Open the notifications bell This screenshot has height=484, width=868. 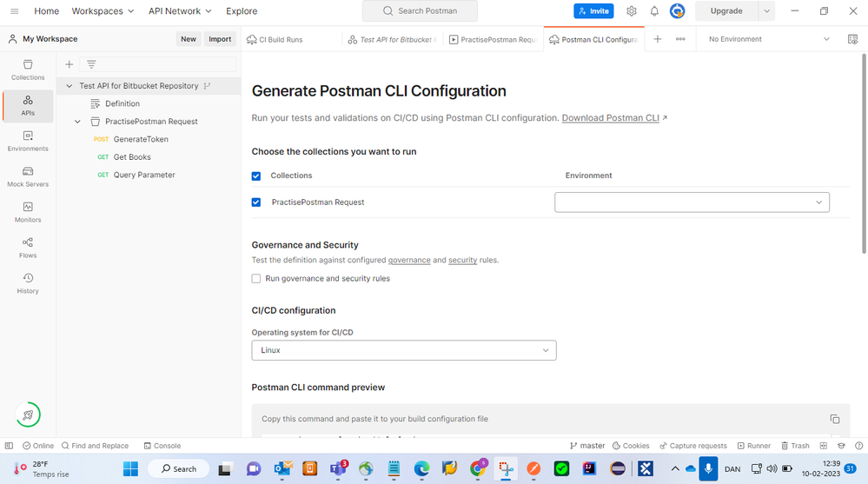(654, 11)
